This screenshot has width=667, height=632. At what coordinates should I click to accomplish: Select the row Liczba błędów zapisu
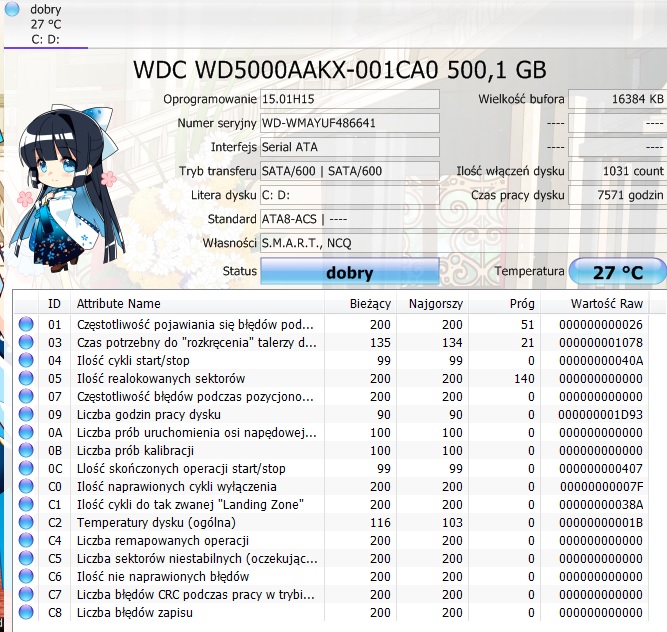[x=331, y=612]
